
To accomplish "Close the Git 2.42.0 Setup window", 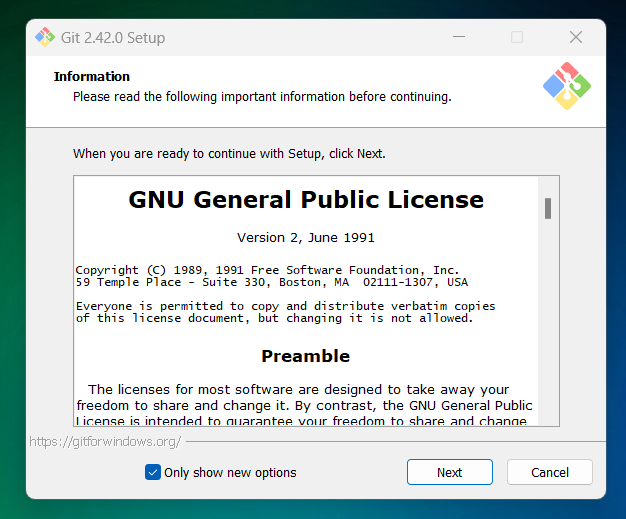I will (576, 37).
